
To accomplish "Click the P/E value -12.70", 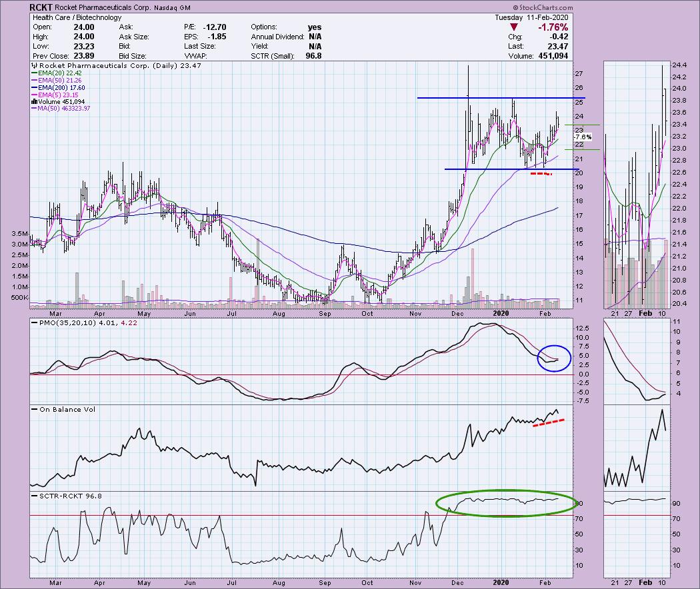I will (x=214, y=27).
